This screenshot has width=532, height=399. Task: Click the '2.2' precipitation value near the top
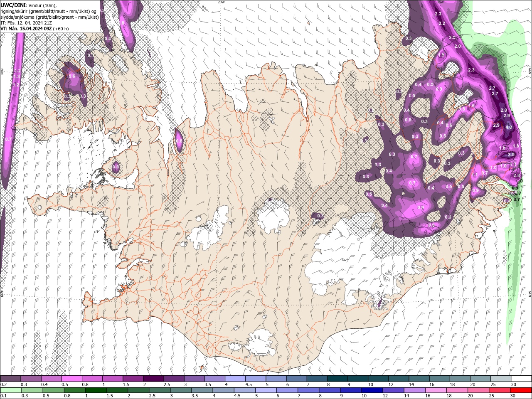pyautogui.click(x=442, y=23)
